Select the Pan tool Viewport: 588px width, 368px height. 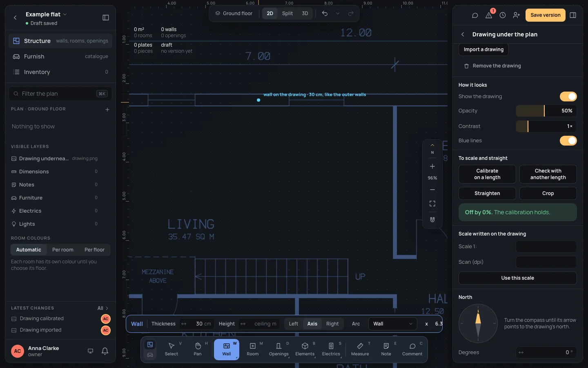point(198,350)
